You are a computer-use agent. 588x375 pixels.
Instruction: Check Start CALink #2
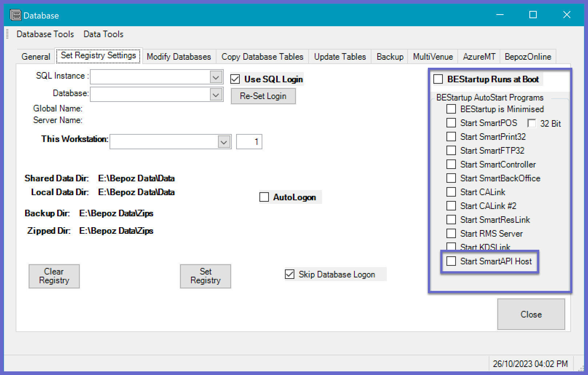[x=451, y=206]
